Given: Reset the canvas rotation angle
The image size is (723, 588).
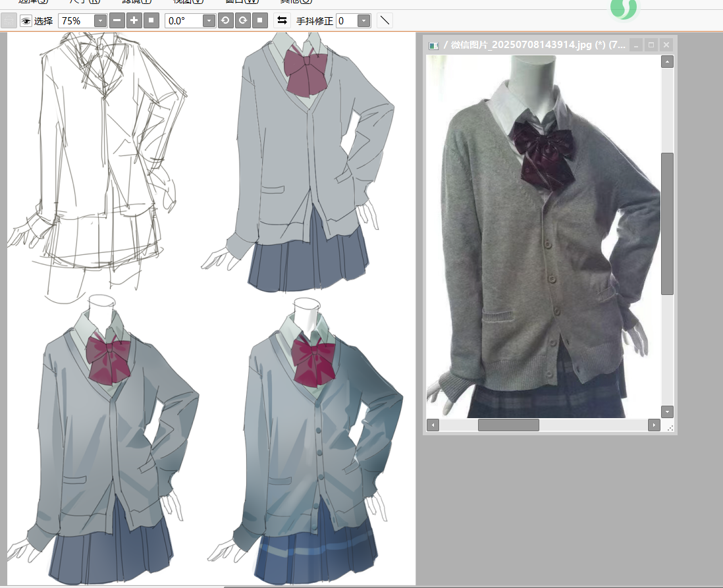Looking at the screenshot, I should click(x=260, y=20).
